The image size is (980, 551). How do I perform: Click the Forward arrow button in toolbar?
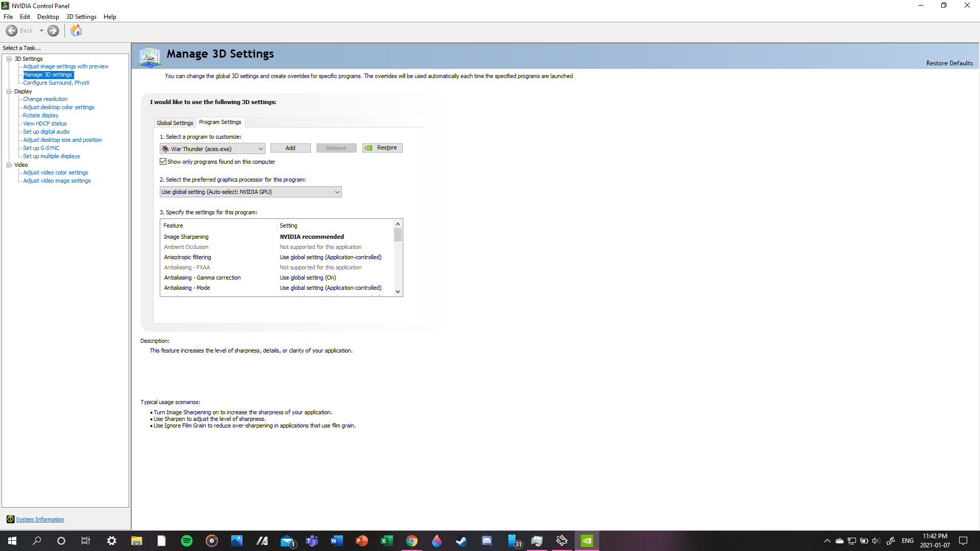point(53,31)
